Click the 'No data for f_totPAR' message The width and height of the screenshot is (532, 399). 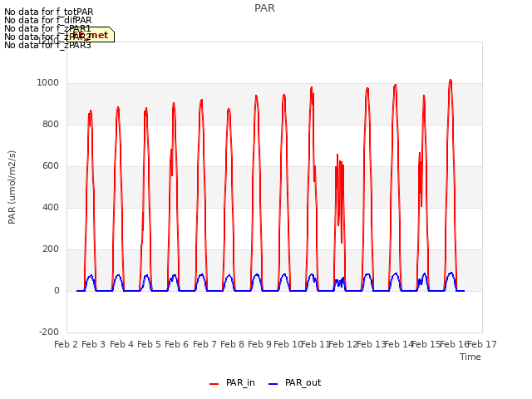point(48,12)
